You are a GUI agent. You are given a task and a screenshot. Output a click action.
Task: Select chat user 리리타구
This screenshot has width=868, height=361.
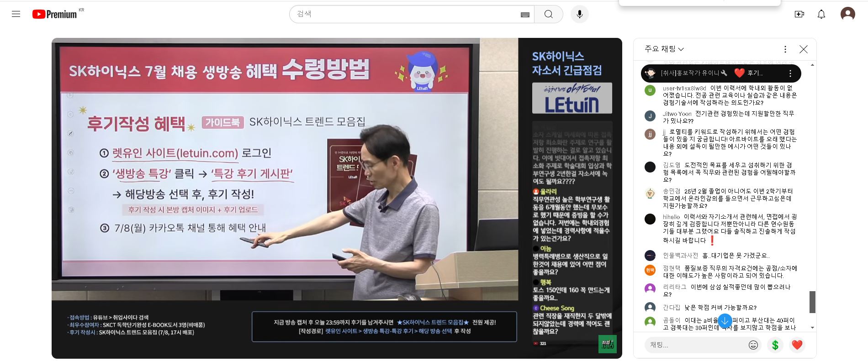coord(675,287)
